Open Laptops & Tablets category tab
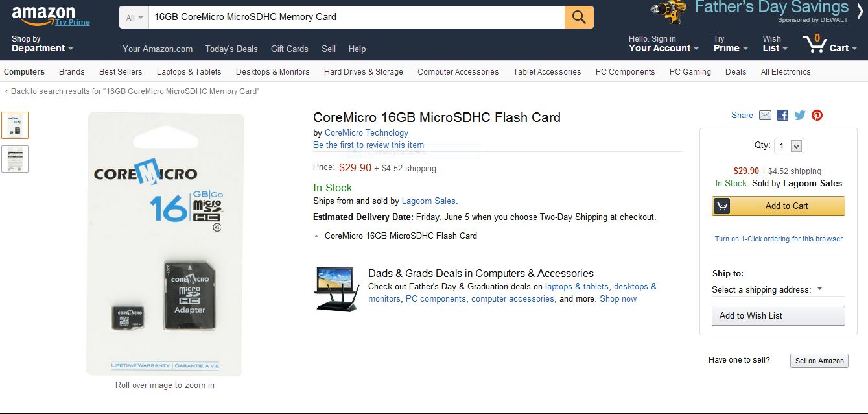This screenshot has width=868, height=414. (189, 72)
